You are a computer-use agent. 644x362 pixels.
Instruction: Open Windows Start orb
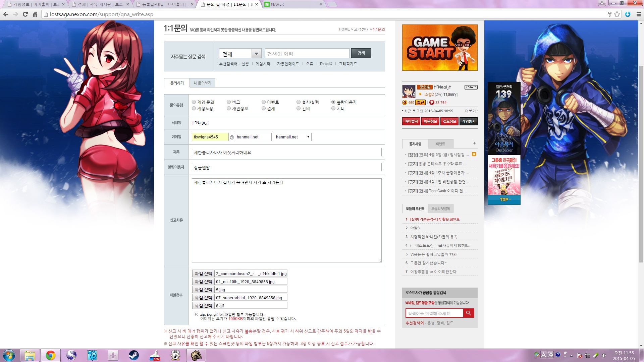coord(9,355)
